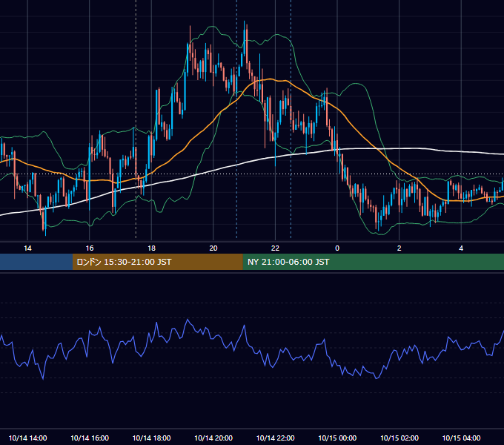Viewport: 504px width, 445px height.
Task: Click the 10/15 02:00 time label
Action: point(399,438)
